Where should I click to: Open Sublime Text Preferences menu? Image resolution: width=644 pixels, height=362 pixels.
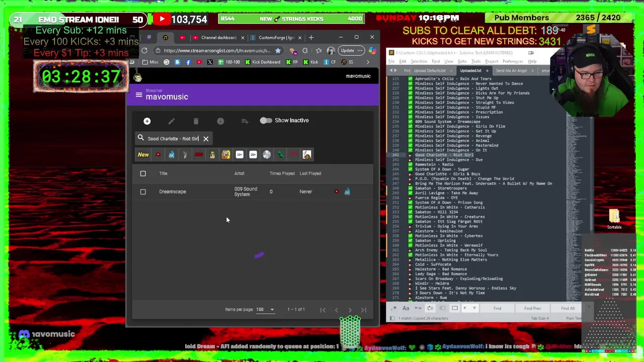(x=513, y=61)
